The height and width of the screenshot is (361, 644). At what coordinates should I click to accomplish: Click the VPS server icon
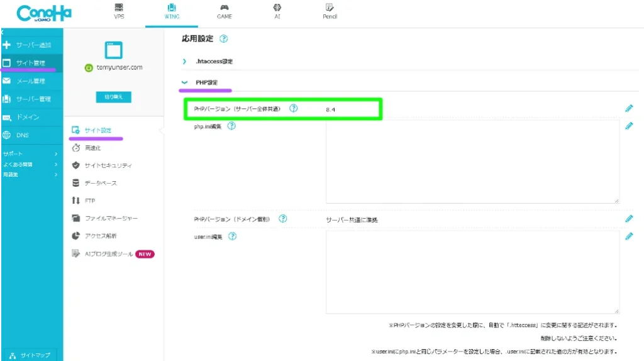(x=119, y=8)
